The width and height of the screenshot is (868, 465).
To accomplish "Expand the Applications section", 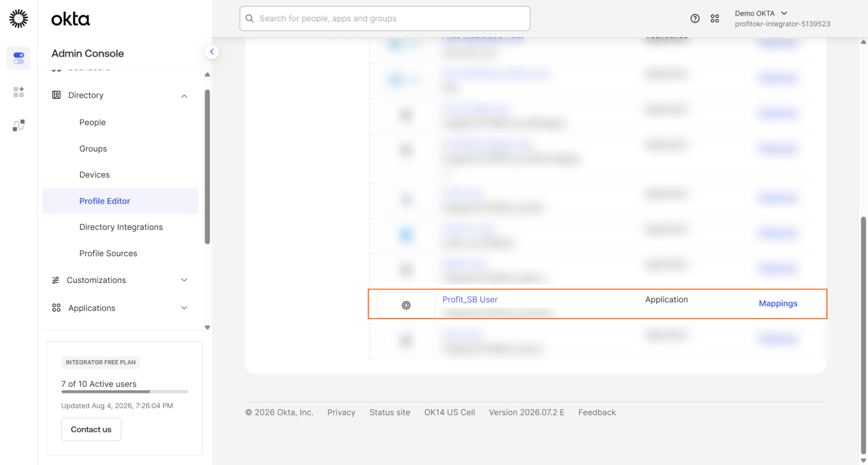I will tap(184, 308).
